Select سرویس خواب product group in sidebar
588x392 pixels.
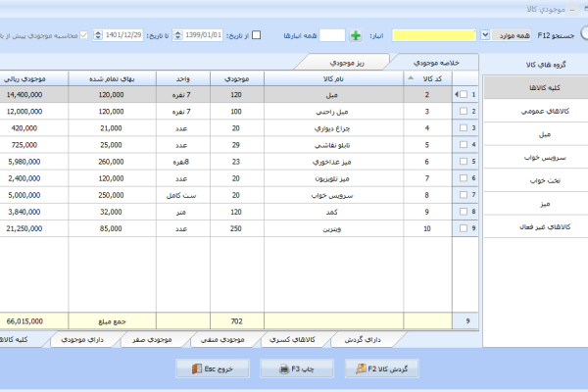click(535, 158)
